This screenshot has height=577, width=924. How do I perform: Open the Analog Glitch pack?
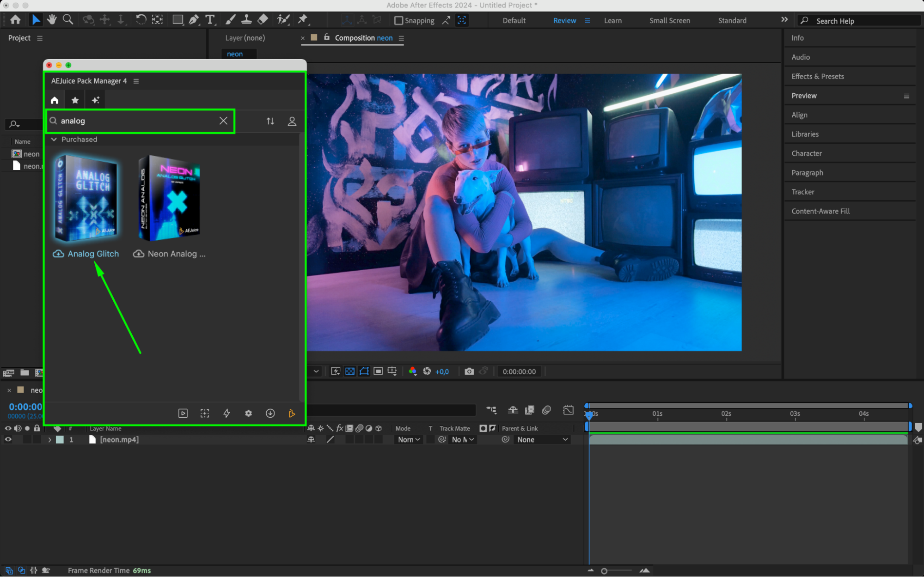coord(86,199)
